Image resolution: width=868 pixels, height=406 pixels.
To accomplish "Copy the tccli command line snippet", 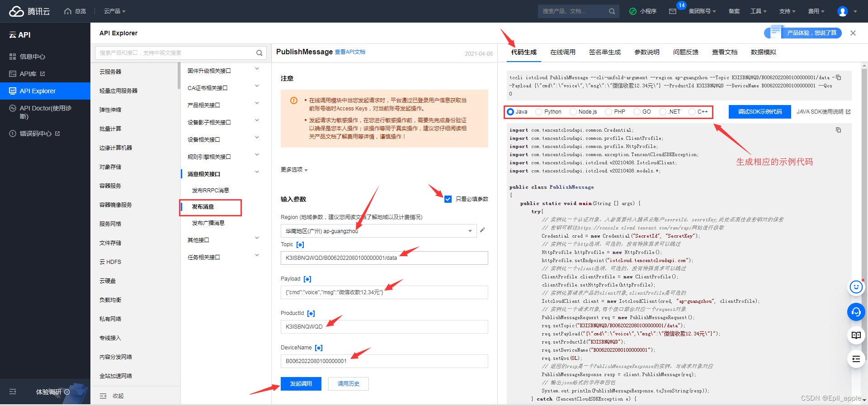I will 838,77.
